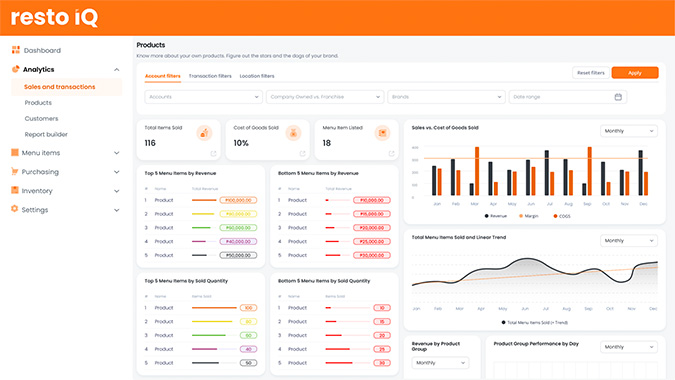Switch to Location filters tab
Screen dimensions: 675x380
pyautogui.click(x=257, y=76)
